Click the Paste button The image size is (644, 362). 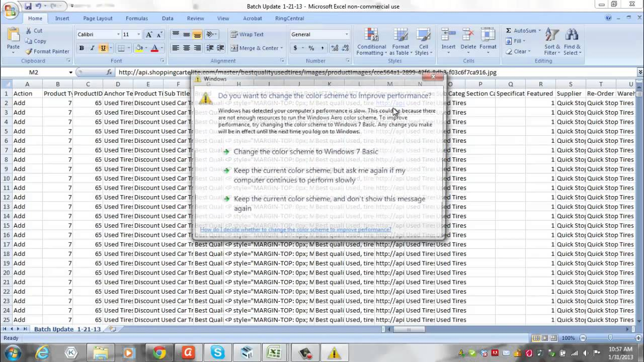click(x=13, y=40)
